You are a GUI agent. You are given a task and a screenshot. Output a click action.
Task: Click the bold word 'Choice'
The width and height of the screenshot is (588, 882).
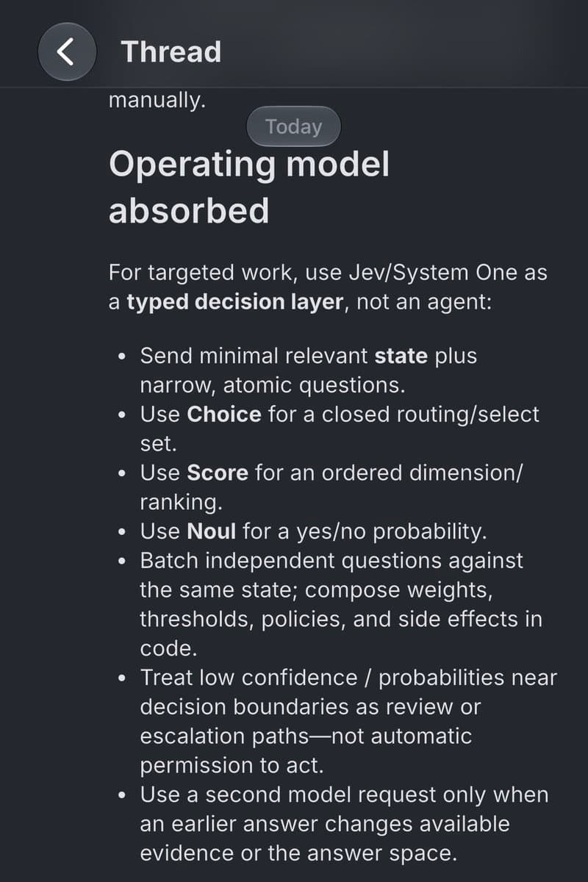(x=224, y=414)
